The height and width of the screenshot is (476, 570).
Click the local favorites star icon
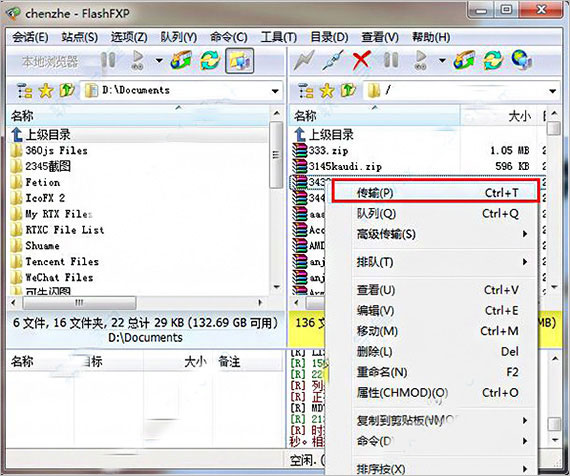46,91
